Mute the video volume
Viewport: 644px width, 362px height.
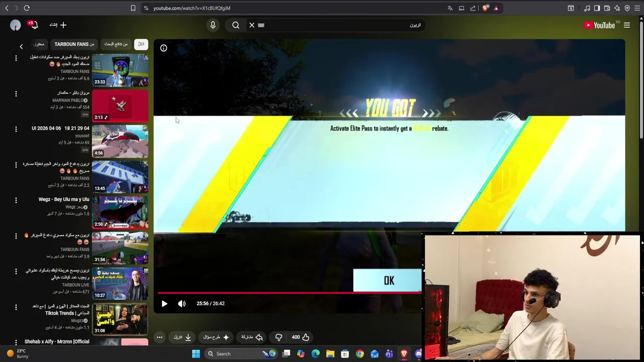(x=182, y=304)
